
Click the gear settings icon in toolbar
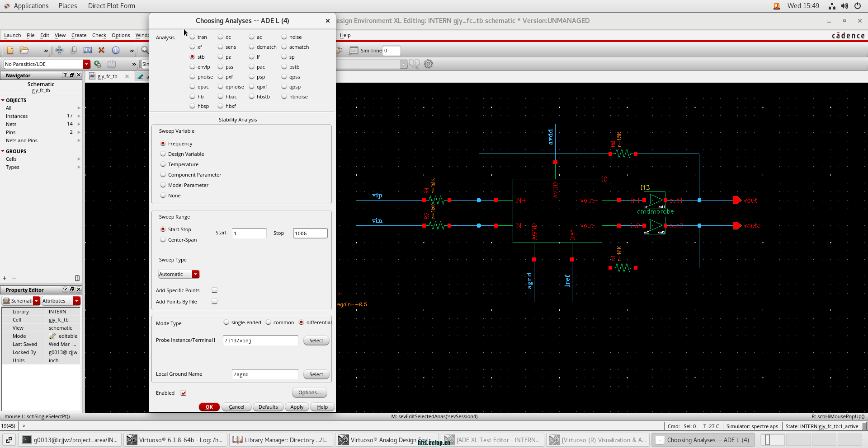pyautogui.click(x=429, y=64)
